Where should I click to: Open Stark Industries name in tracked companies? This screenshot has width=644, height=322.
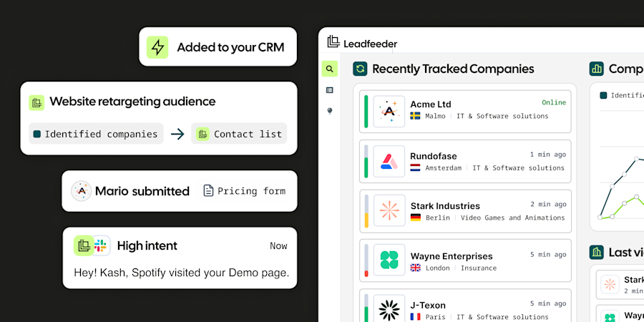pyautogui.click(x=445, y=206)
